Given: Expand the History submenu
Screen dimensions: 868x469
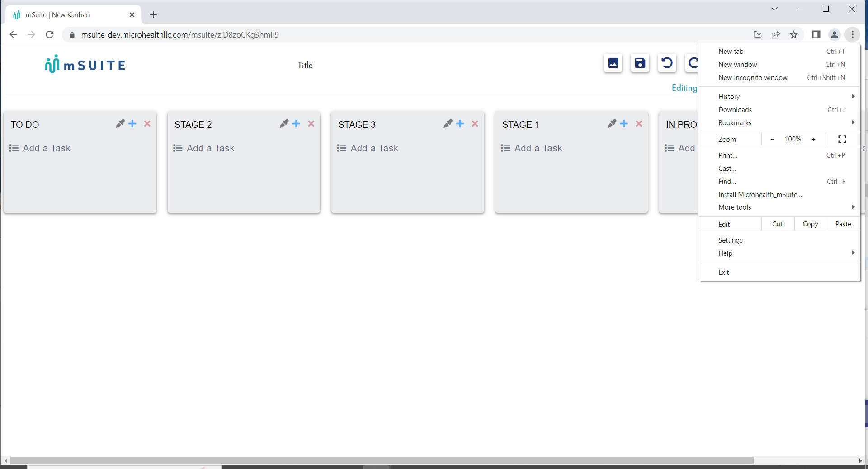Looking at the screenshot, I should (729, 96).
